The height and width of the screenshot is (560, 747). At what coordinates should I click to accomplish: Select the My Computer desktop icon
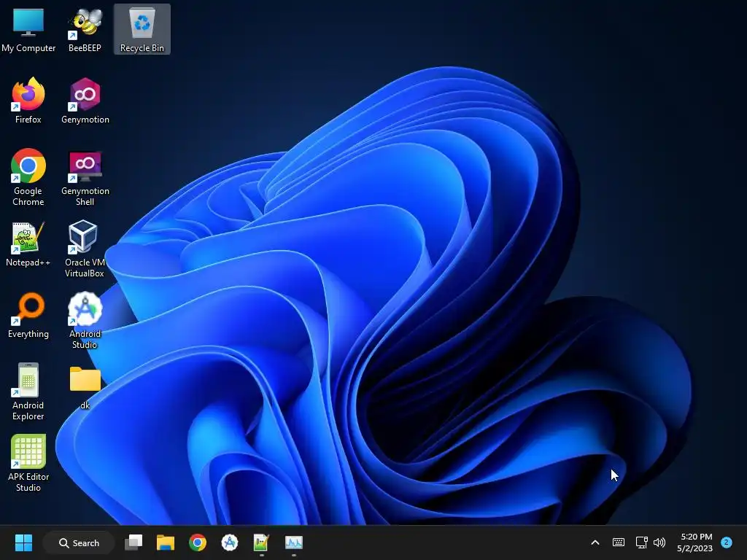click(x=28, y=29)
